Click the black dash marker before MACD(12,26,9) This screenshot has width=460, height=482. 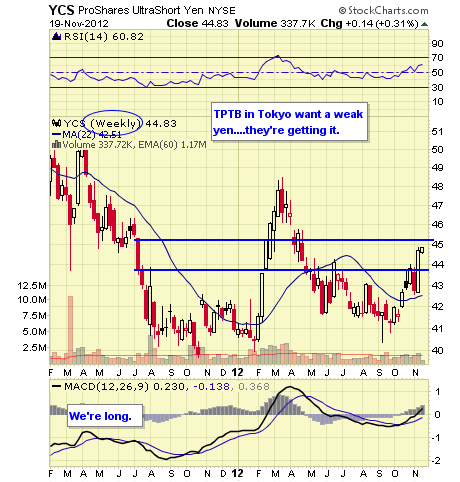tap(57, 387)
